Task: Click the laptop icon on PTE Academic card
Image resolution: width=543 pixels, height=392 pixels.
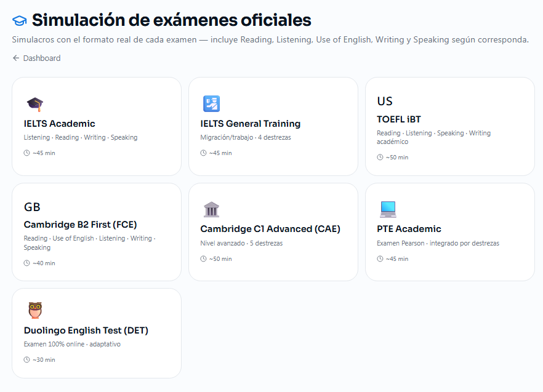Action: [x=388, y=209]
